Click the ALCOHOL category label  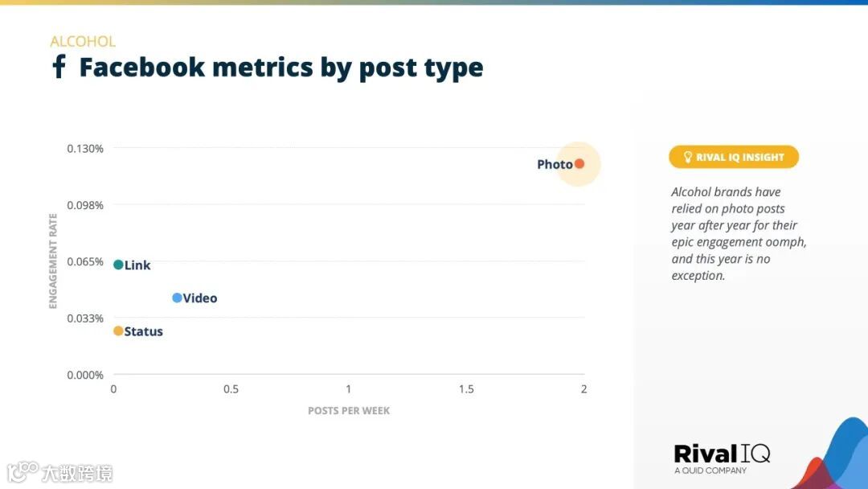pyautogui.click(x=83, y=42)
